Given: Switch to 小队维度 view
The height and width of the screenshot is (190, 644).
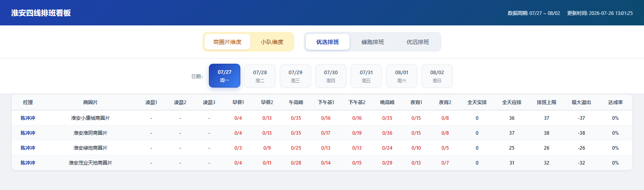Looking at the screenshot, I should [x=272, y=42].
